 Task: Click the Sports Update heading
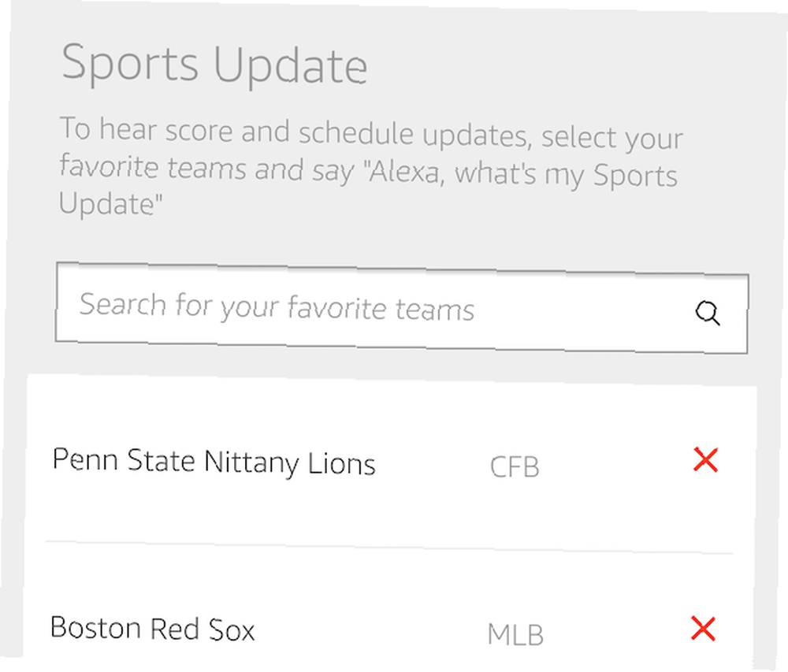coord(214,65)
